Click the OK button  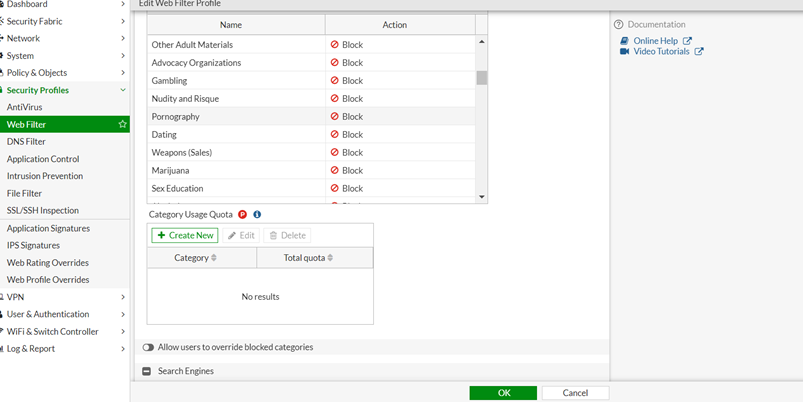point(503,393)
